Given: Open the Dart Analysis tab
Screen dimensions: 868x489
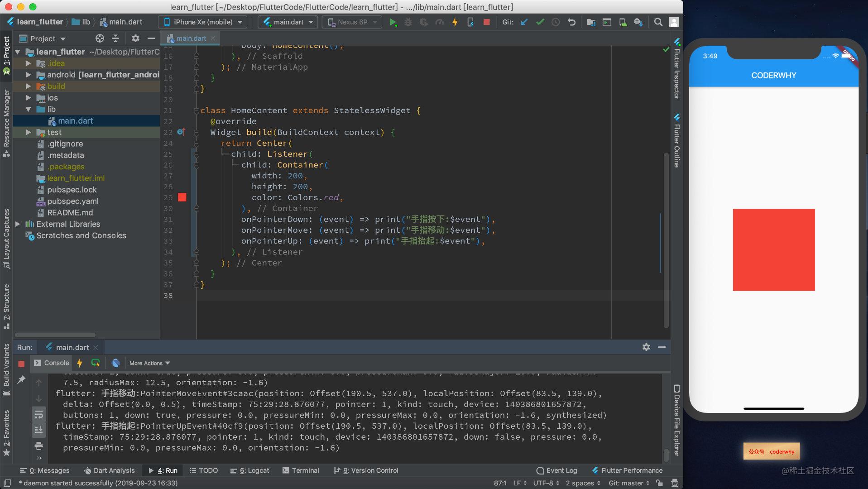Looking at the screenshot, I should click(109, 470).
